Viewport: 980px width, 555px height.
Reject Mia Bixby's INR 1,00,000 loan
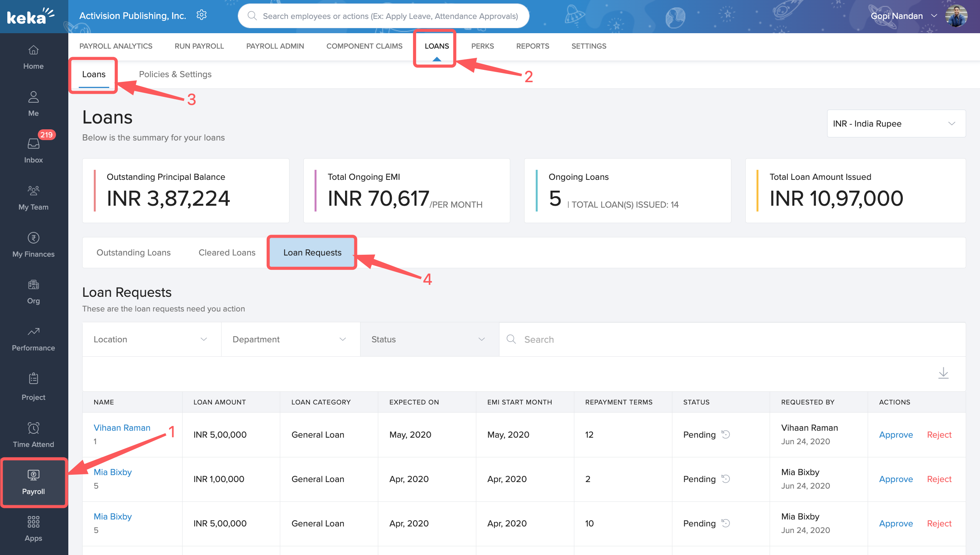939,479
